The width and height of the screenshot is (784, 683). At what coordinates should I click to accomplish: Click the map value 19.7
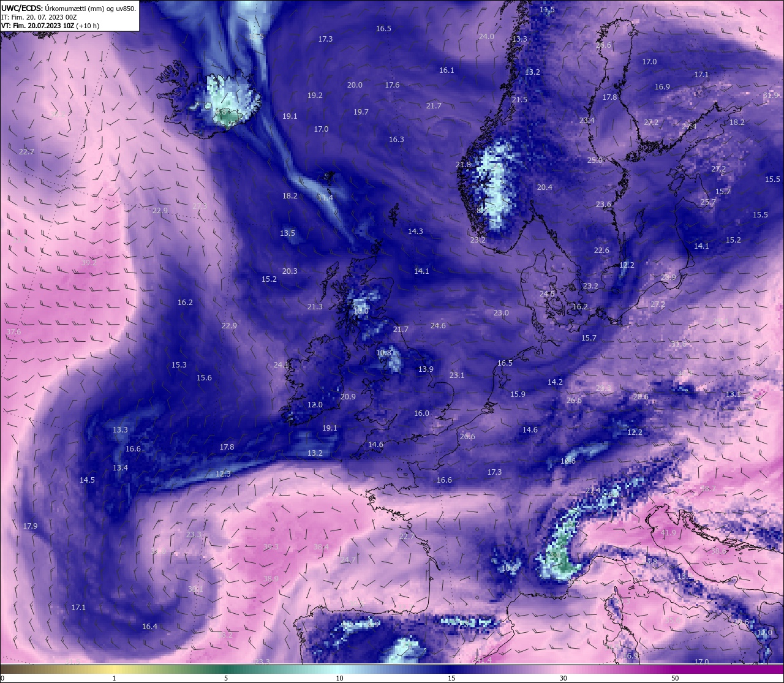[361, 112]
